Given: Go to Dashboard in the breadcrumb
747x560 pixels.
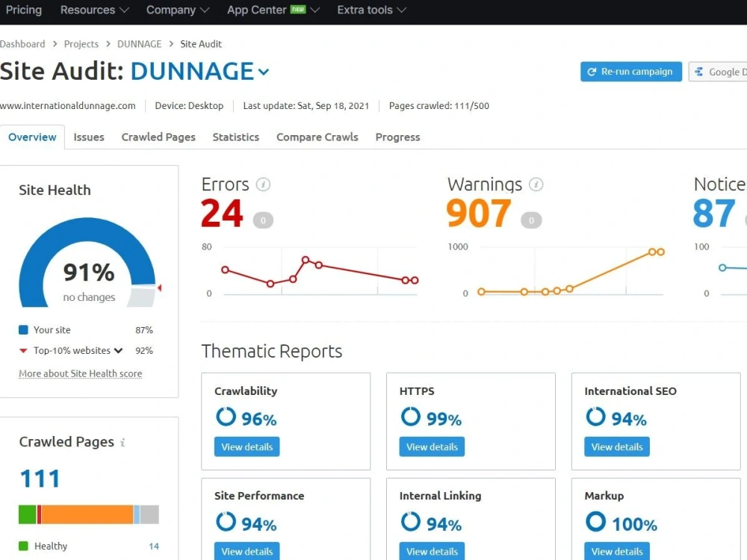Looking at the screenshot, I should [x=22, y=44].
